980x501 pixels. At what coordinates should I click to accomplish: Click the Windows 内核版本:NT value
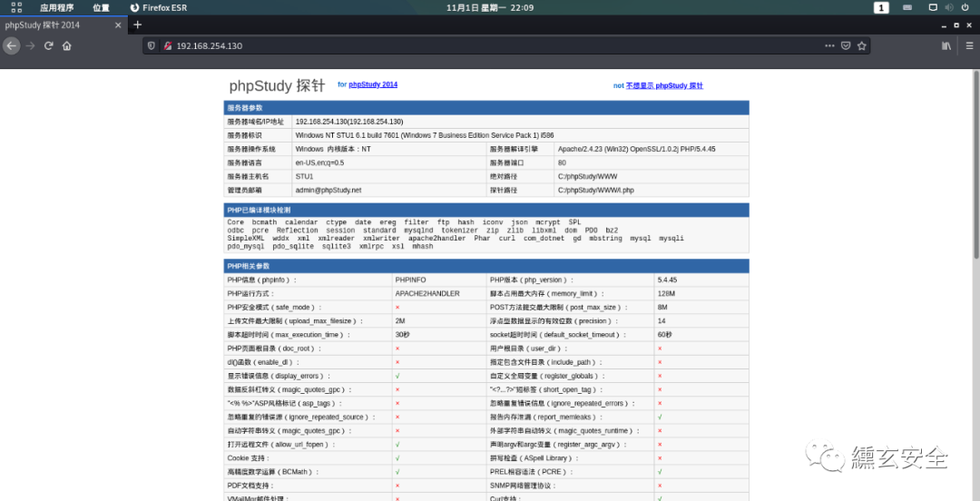coord(333,149)
